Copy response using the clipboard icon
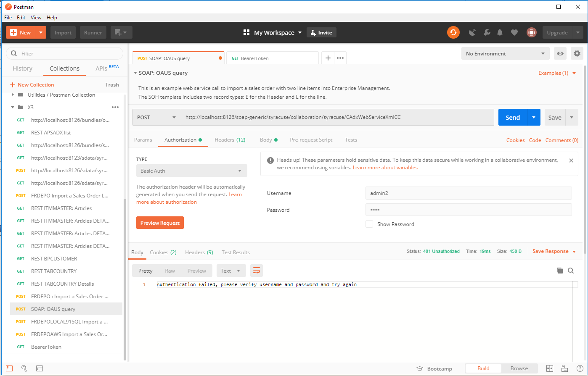The height and width of the screenshot is (376, 588). (x=559, y=271)
